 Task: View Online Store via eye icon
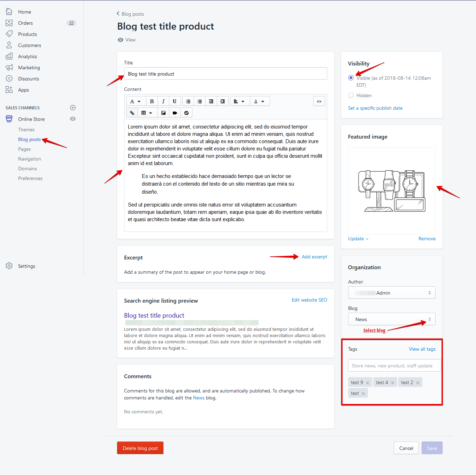[x=73, y=119]
